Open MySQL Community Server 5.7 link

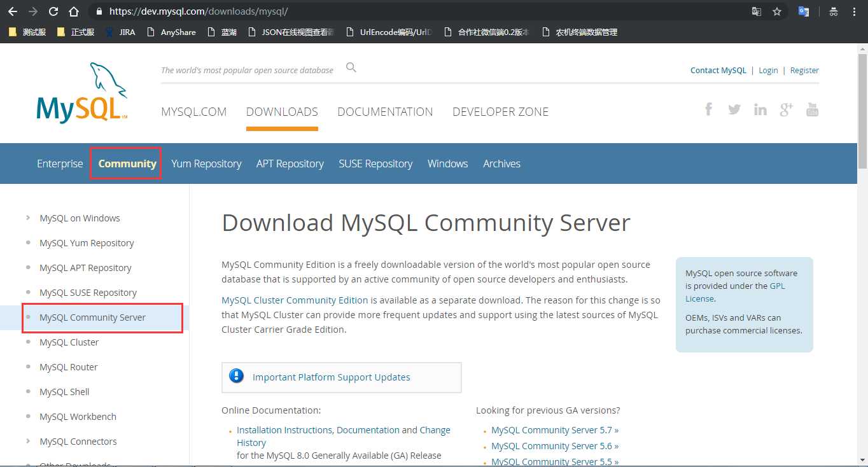point(555,429)
